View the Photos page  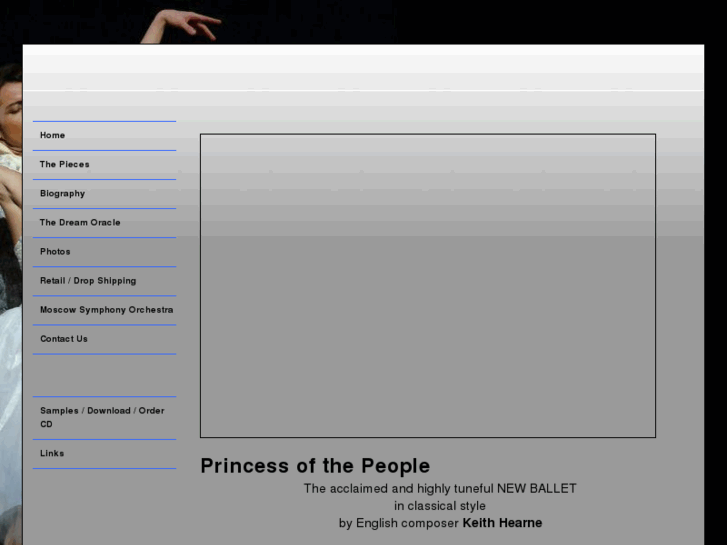(104, 252)
